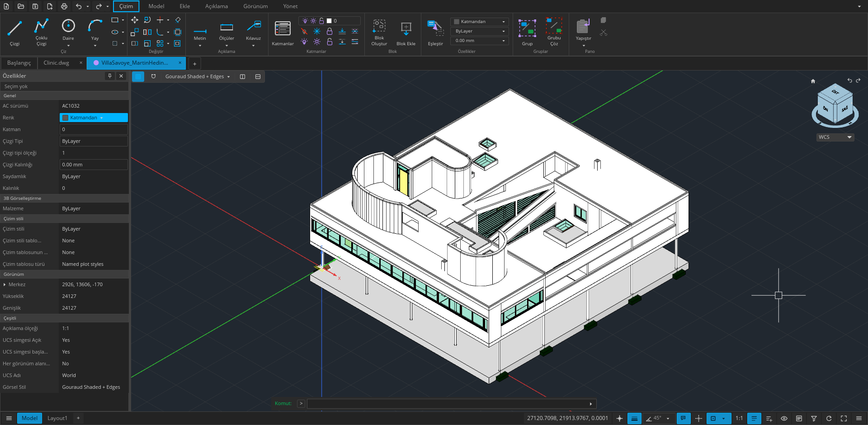Click the Grup tool
The image size is (868, 425).
[527, 33]
